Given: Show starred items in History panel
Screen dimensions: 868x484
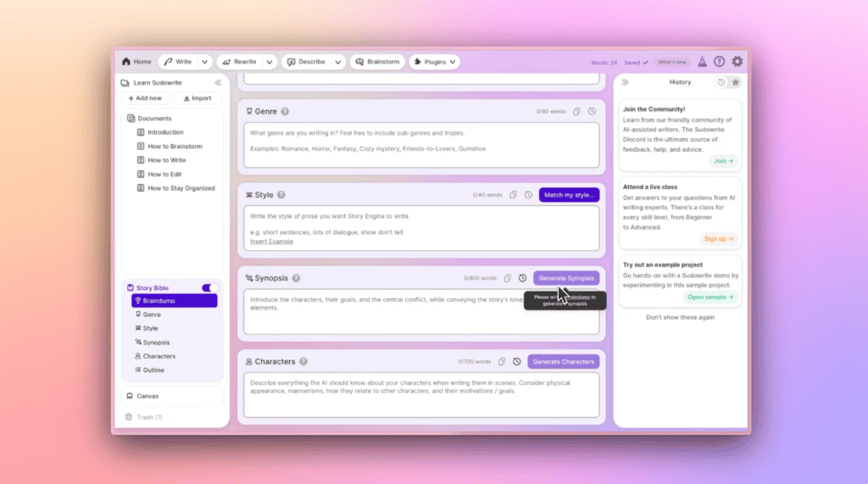Looking at the screenshot, I should (736, 82).
